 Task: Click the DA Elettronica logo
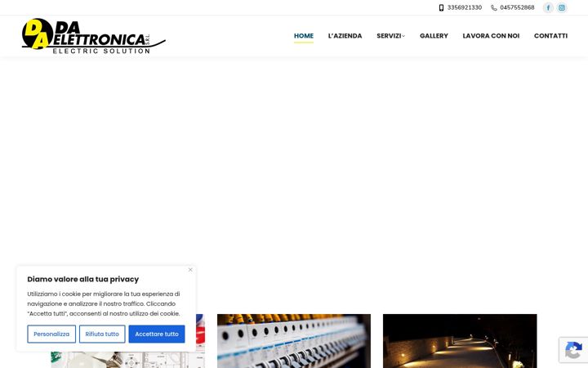pos(93,36)
